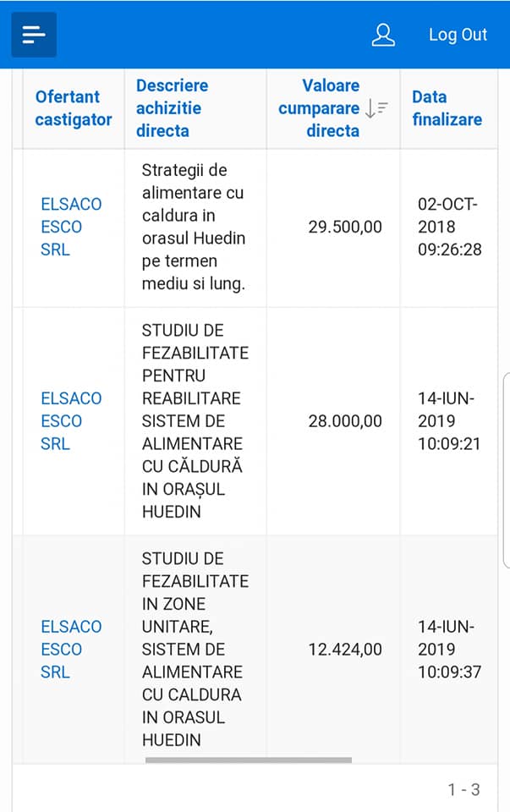Click the side panel handle at right edge

[x=507, y=470]
